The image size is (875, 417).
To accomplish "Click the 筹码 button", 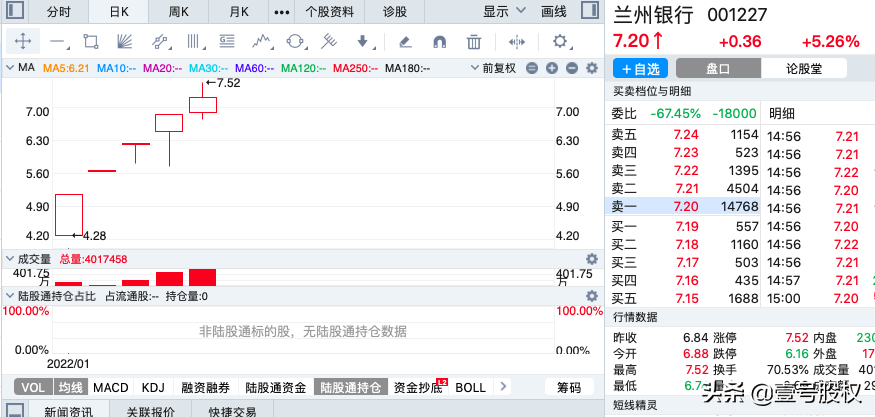I will point(569,387).
